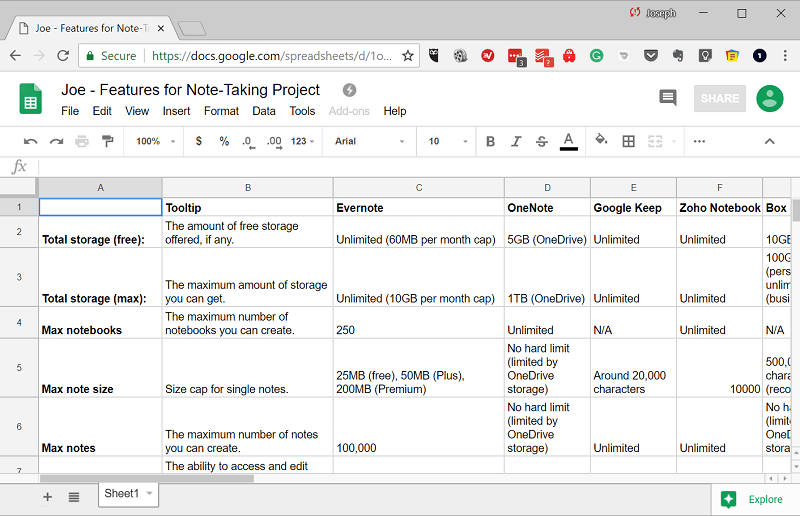The image size is (800, 516).
Task: Reload the page in browser
Action: 63,55
